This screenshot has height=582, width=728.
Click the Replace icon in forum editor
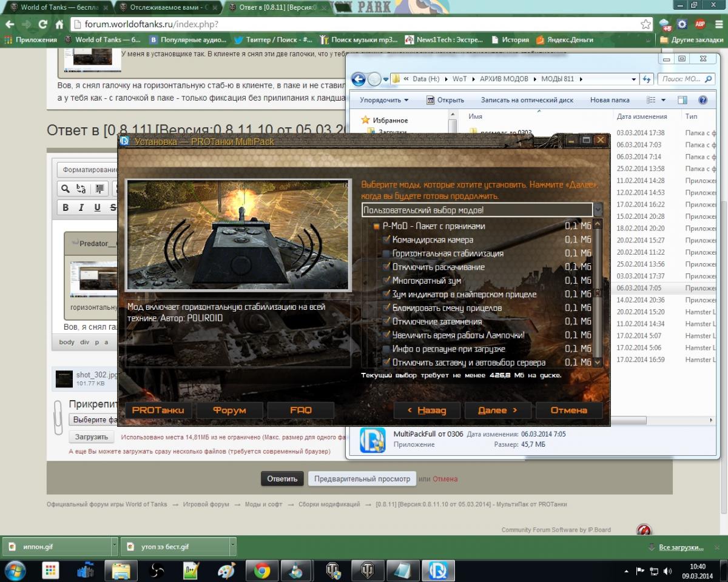(x=81, y=189)
